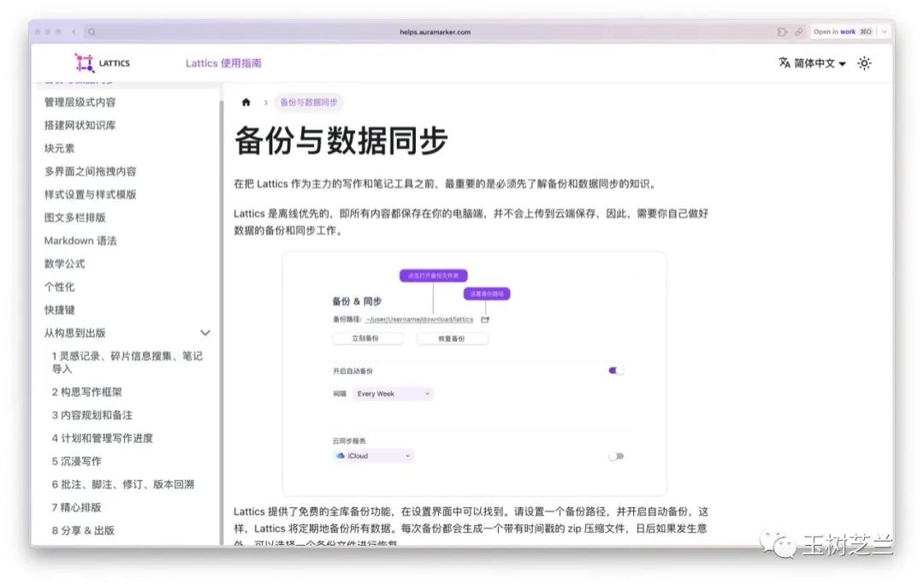
Task: Open Markdown 语法 in sidebar
Action: click(80, 240)
